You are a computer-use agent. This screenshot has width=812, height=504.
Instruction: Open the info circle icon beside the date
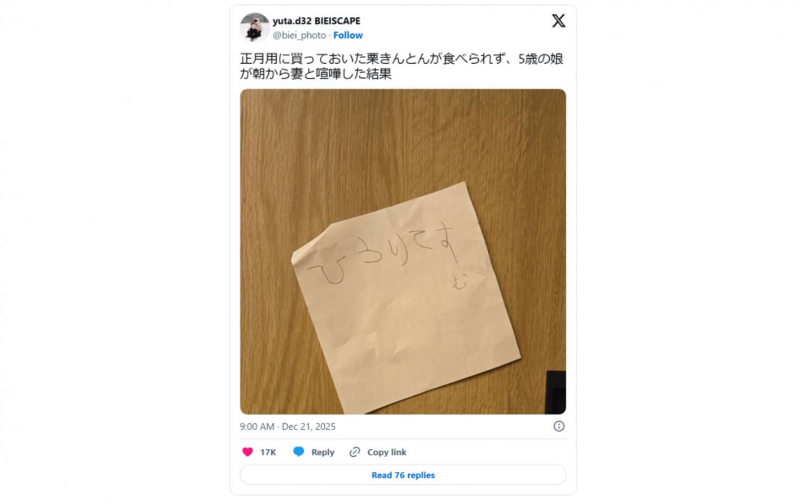point(559,426)
